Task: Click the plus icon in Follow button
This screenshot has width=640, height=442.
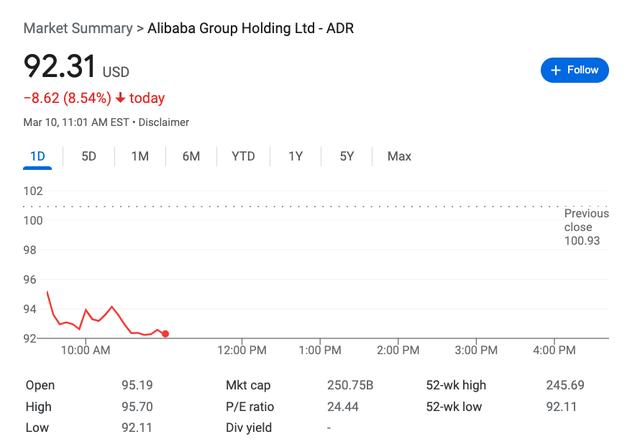Action: point(556,70)
